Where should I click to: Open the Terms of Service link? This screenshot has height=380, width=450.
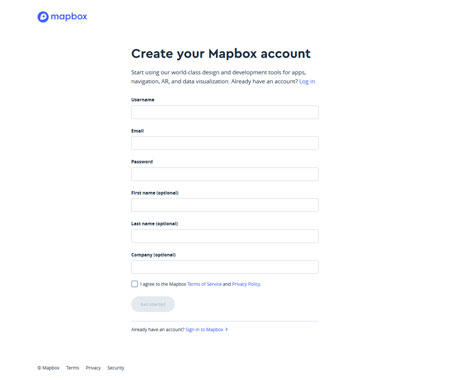pyautogui.click(x=204, y=284)
